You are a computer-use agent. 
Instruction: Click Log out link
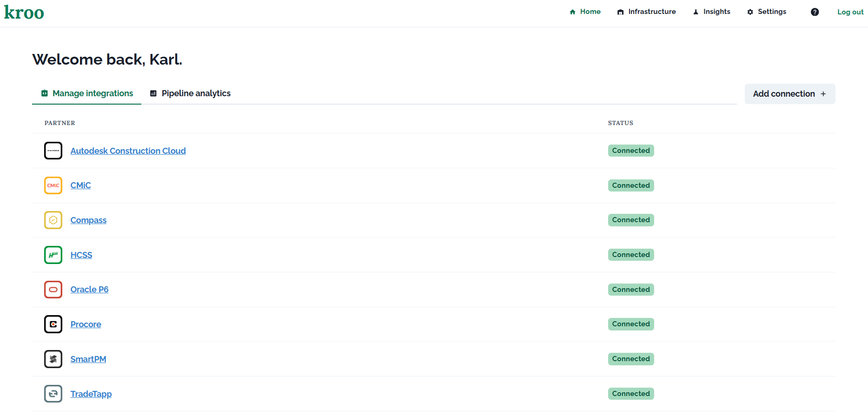[x=850, y=12]
